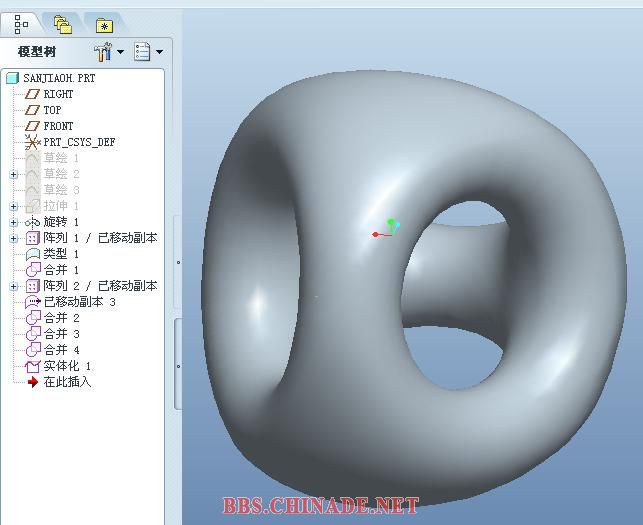Select the 旋转 1 revolve feature
The image size is (643, 525).
[61, 222]
